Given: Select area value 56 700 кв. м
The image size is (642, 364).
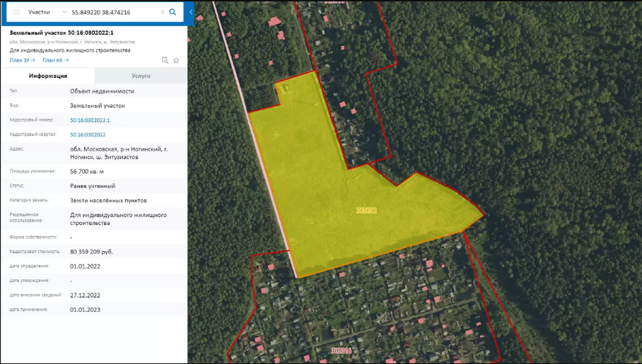Looking at the screenshot, I should pos(87,171).
